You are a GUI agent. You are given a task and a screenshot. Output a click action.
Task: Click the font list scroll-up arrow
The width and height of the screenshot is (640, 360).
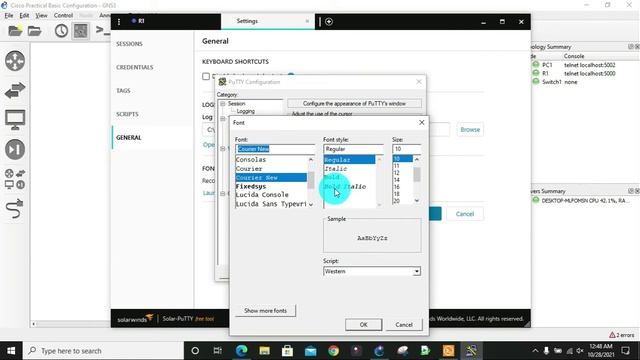point(311,159)
